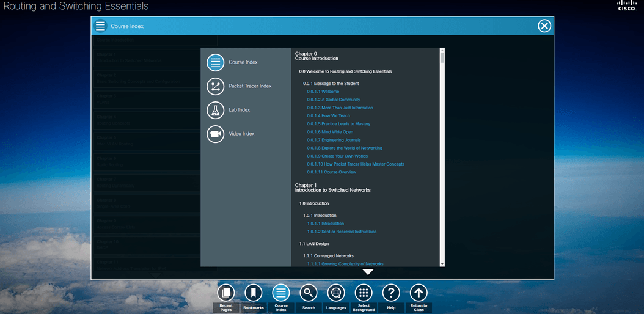Click 1.1.1 Converged Networks subsection

(x=329, y=256)
